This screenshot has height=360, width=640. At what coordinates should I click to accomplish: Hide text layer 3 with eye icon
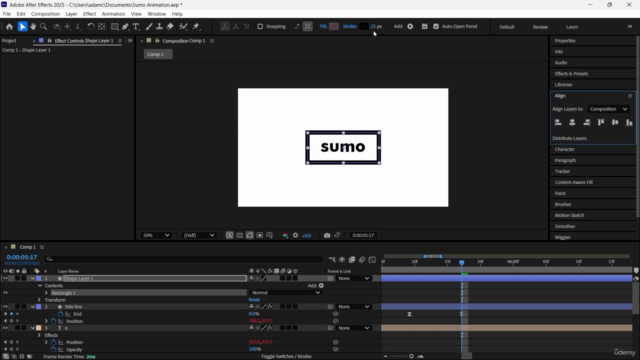coord(5,328)
